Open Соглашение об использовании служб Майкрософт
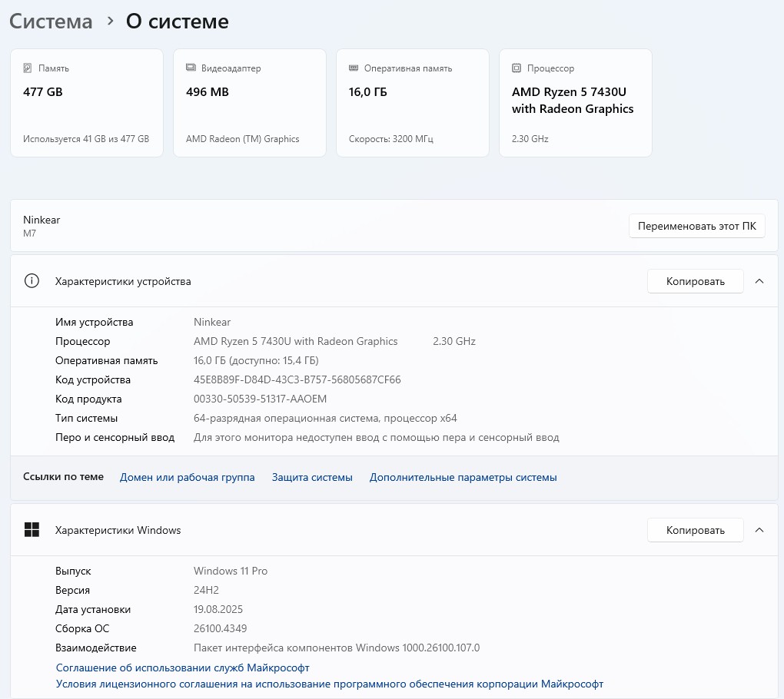 click(x=183, y=668)
